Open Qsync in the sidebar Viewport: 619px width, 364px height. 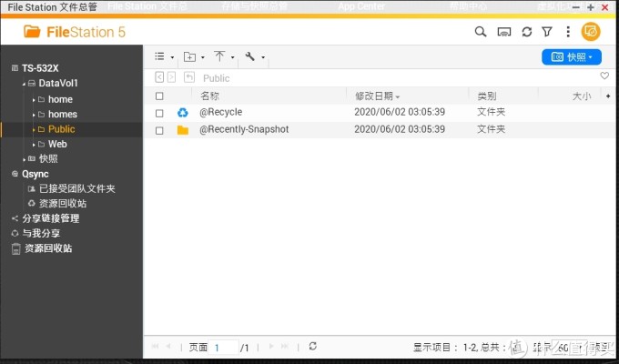click(x=36, y=174)
